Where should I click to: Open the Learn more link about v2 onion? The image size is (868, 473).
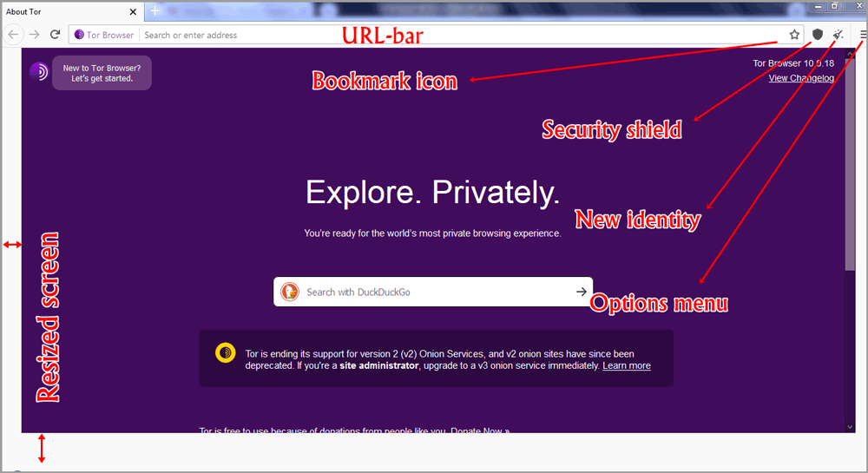coord(626,365)
